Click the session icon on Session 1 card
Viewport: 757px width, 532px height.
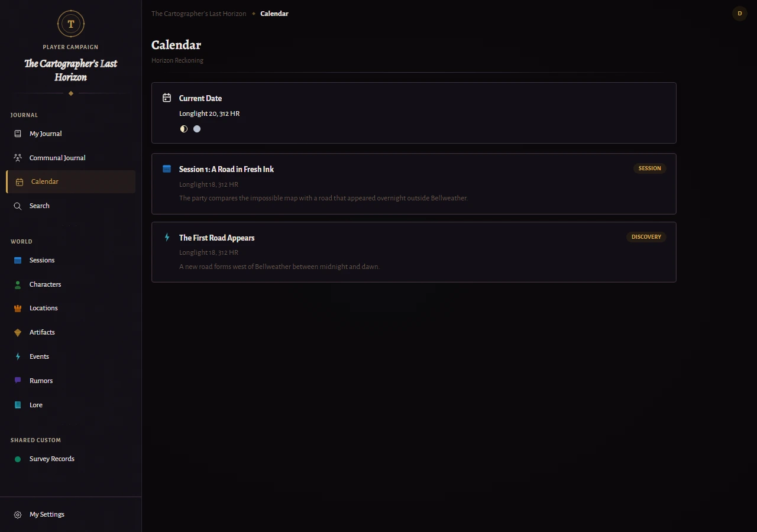click(167, 169)
